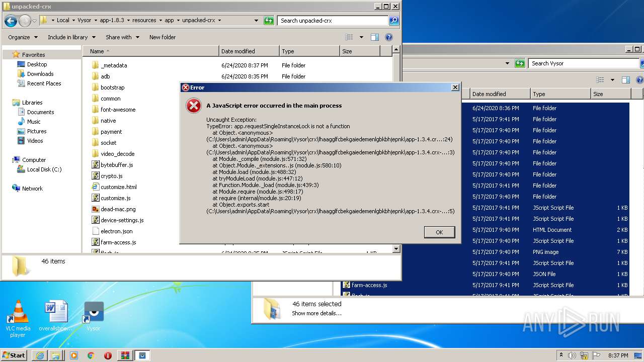Open the VLC media player desktop shortcut
This screenshot has width=644, height=362.
click(18, 319)
